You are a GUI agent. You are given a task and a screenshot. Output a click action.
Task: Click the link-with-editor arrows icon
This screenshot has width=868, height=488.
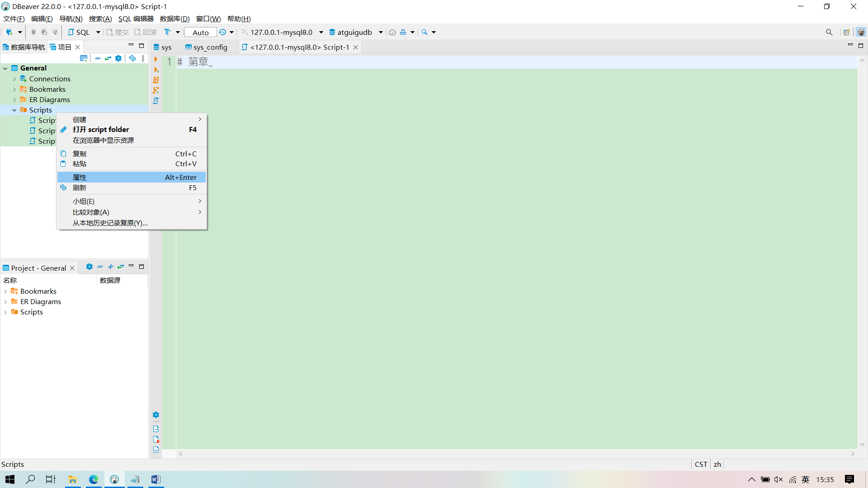[108, 58]
